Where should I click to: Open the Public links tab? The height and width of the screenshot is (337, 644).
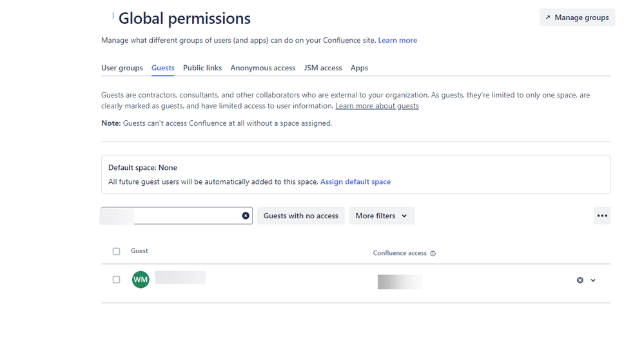click(x=202, y=68)
